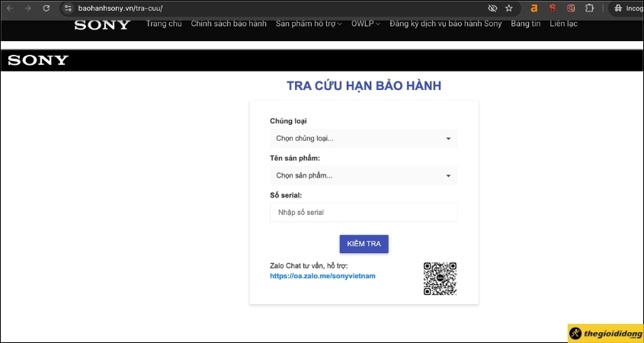Screen dimensions: 644x343
Task: Open the pink square extension icon
Action: pos(571,8)
